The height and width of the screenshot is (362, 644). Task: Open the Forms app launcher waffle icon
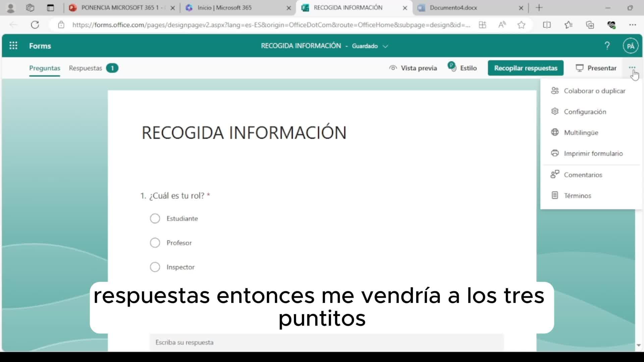(13, 46)
